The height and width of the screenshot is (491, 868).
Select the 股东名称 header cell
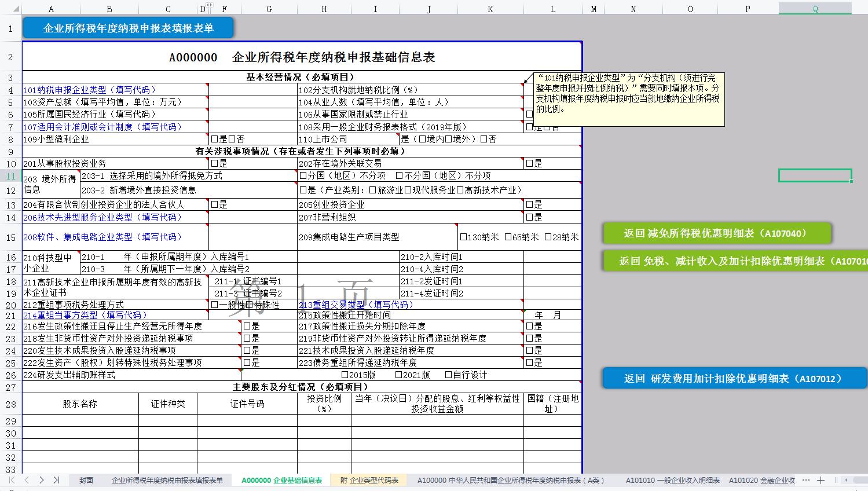80,404
